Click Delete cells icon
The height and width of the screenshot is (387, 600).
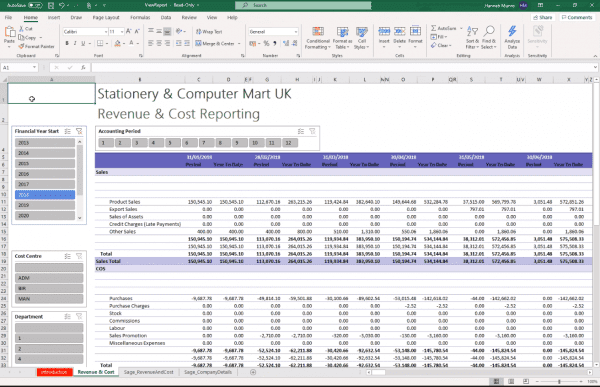pyautogui.click(x=399, y=31)
